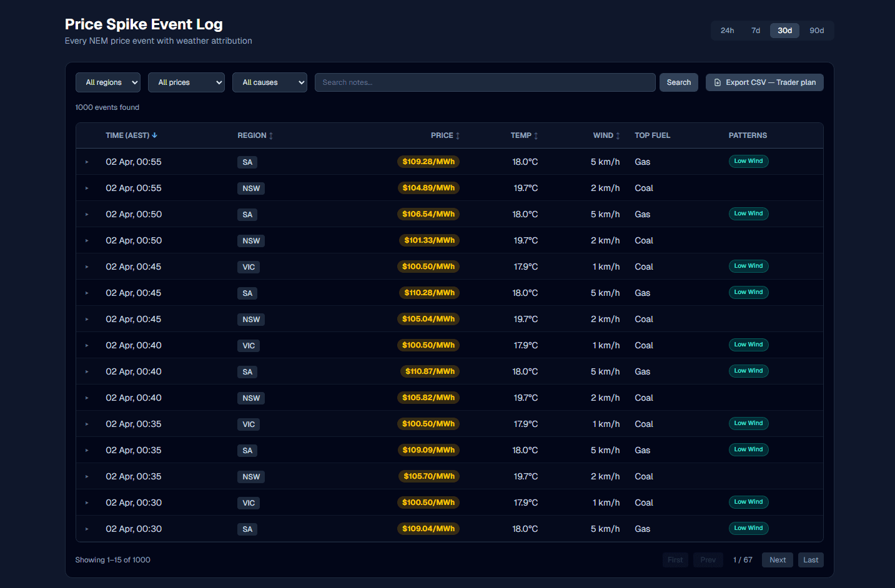Screen dimensions: 895x588
Task: Click the 'Showing 1–15 of 1000' text
Action: click(113, 560)
